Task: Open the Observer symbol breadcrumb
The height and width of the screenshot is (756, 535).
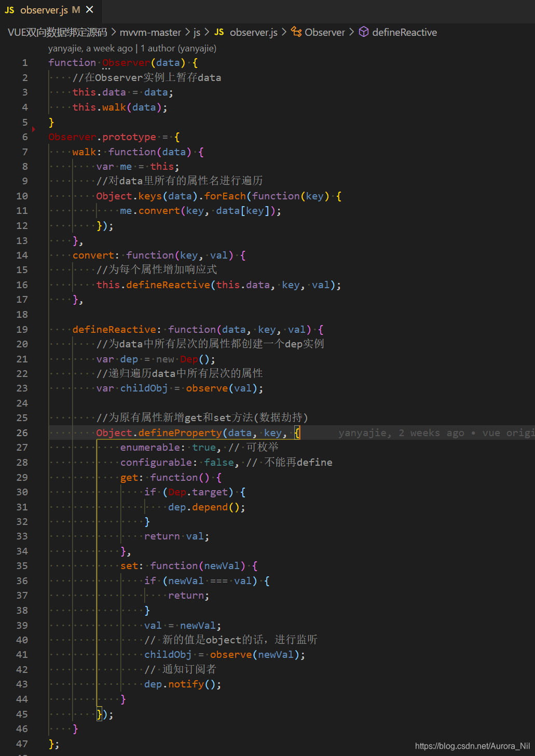Action: (324, 32)
